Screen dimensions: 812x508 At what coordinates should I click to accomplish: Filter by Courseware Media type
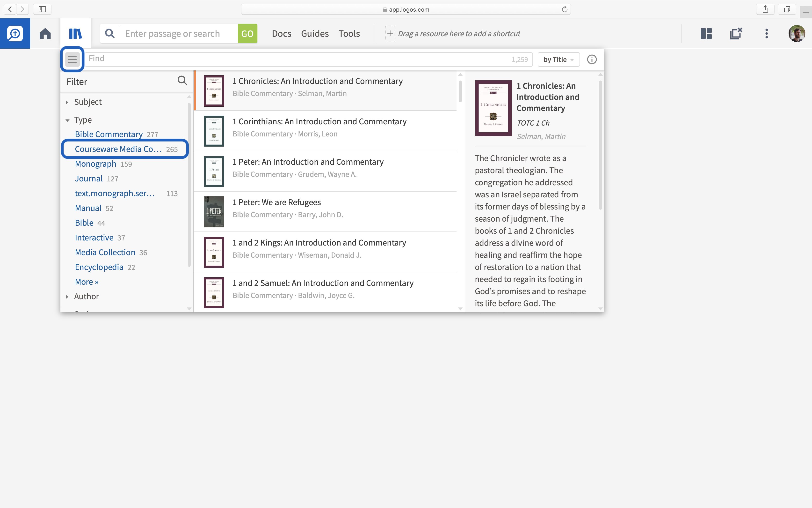pos(118,149)
